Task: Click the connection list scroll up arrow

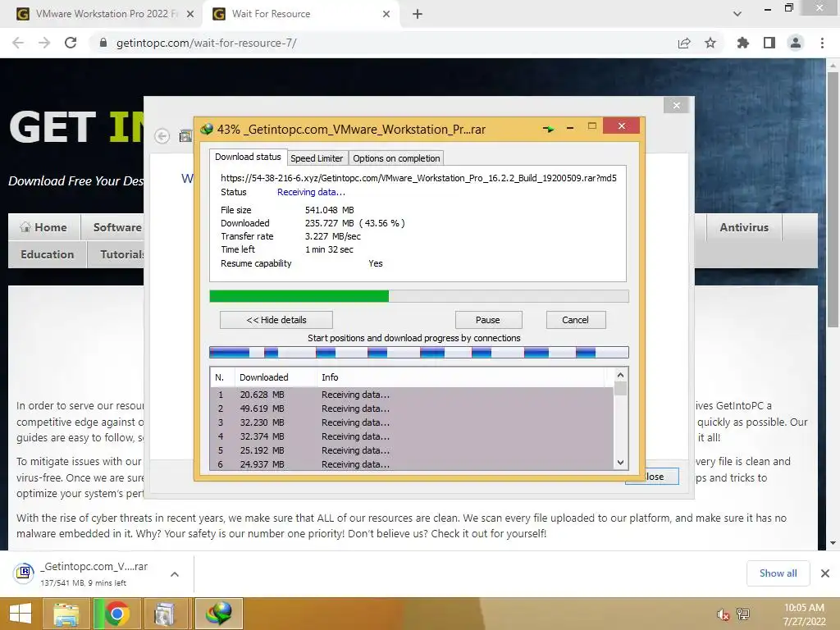Action: click(x=620, y=375)
